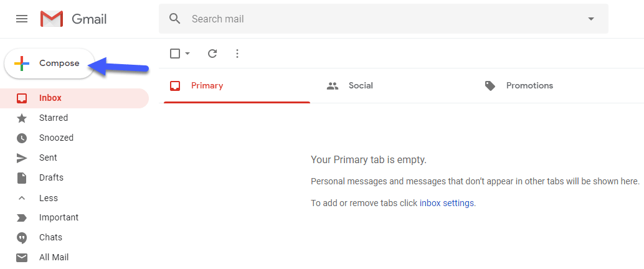
Task: Show search options dropdown arrow
Action: [590, 19]
